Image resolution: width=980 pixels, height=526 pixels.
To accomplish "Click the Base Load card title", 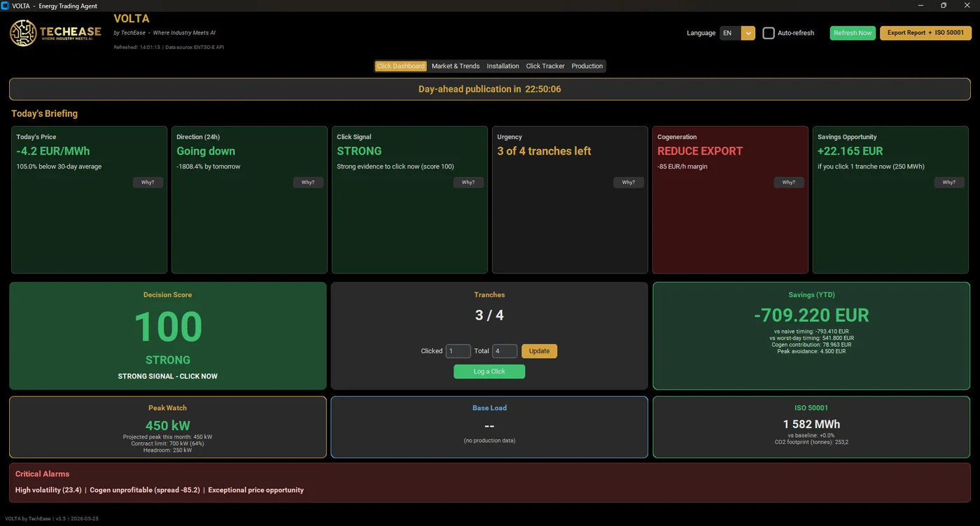I will click(489, 408).
